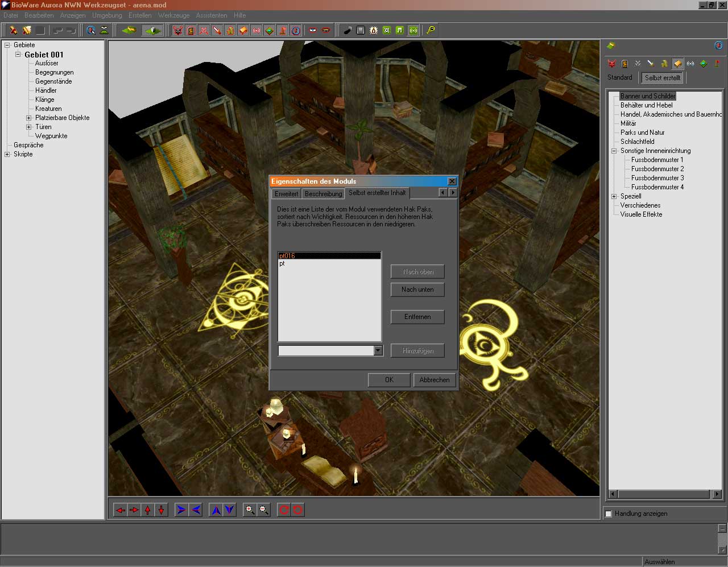Switch to the 'Standard' palette view
Image resolution: width=728 pixels, height=567 pixels.
tap(619, 77)
